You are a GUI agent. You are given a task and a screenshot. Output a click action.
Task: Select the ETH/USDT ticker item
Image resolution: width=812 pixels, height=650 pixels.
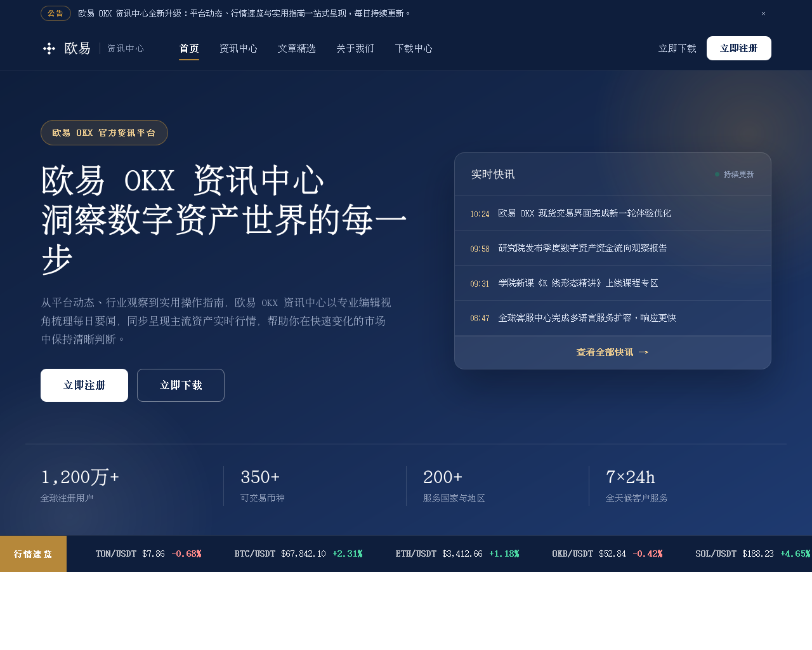457,554
